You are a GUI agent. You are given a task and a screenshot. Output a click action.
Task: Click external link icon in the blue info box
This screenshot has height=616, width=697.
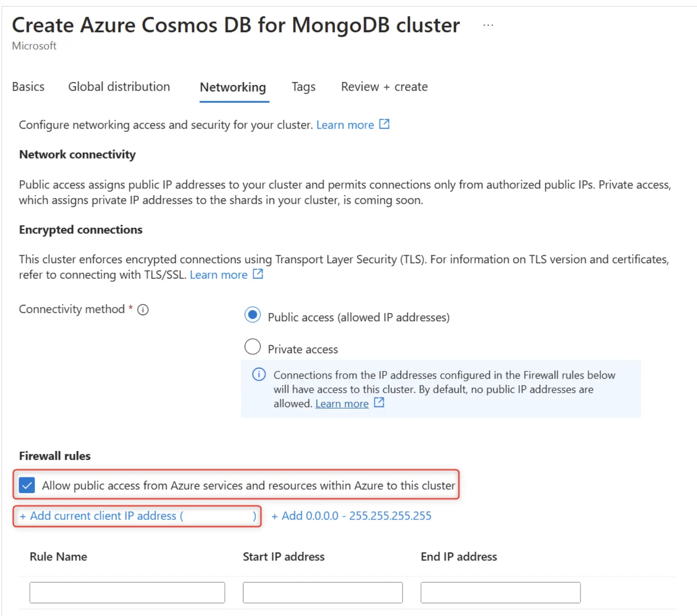pos(379,403)
